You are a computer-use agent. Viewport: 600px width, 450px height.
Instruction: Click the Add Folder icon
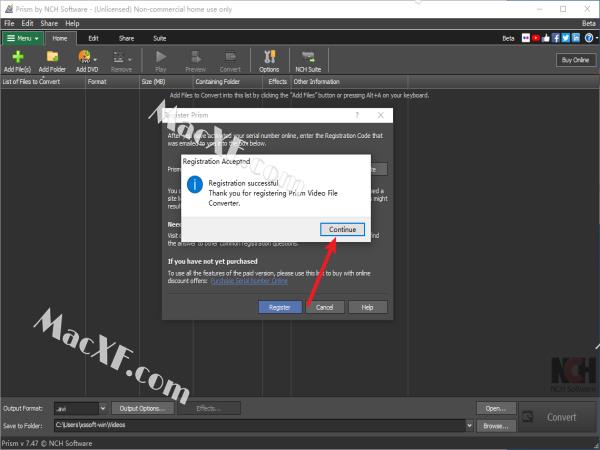52,58
